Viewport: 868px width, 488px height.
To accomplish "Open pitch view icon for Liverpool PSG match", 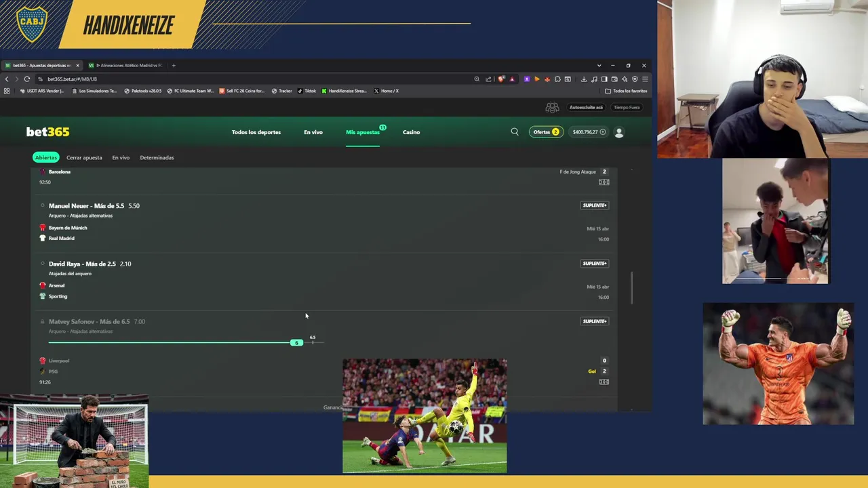I will pyautogui.click(x=604, y=382).
